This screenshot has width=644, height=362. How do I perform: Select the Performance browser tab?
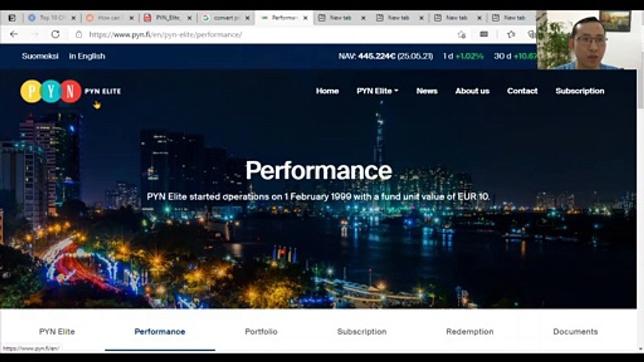[x=284, y=18]
